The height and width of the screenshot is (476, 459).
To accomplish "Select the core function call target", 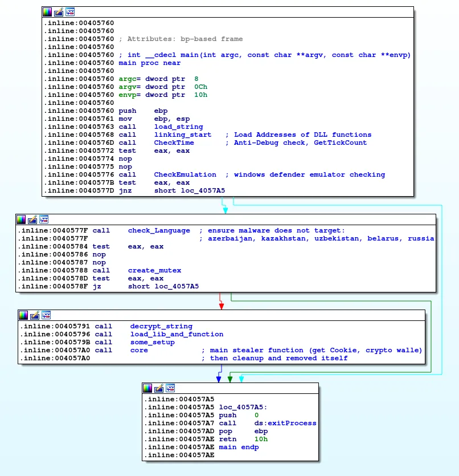I will (139, 351).
